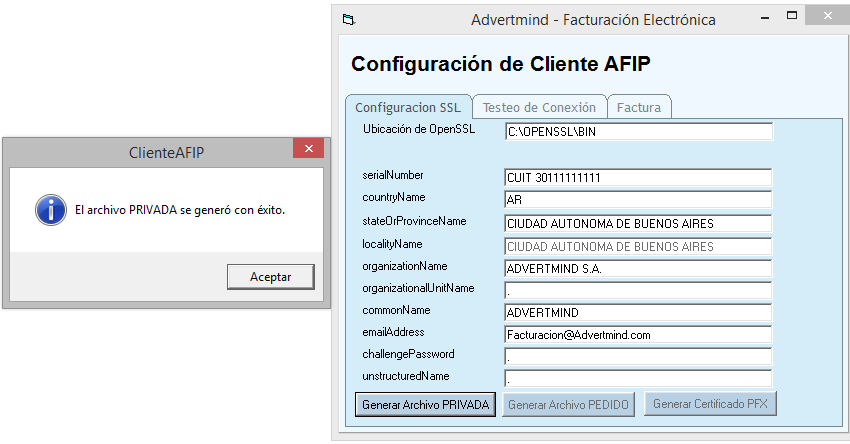This screenshot has height=444, width=850.
Task: Focus the organizationName field ADVERTMIND S.A.
Action: pos(638,268)
